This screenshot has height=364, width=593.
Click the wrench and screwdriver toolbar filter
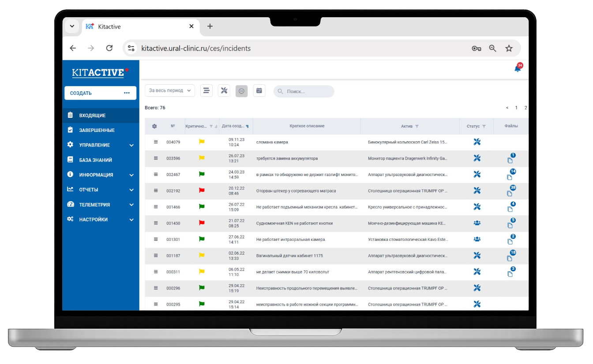[224, 90]
